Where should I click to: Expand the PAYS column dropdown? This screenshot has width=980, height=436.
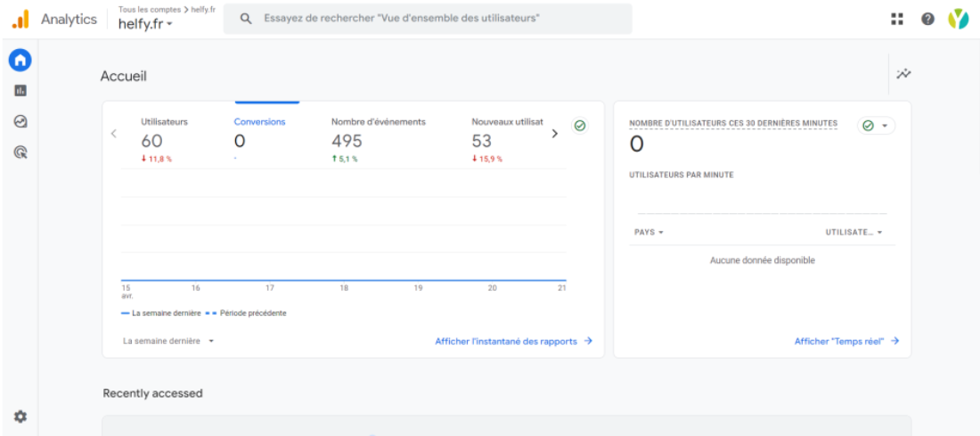649,232
